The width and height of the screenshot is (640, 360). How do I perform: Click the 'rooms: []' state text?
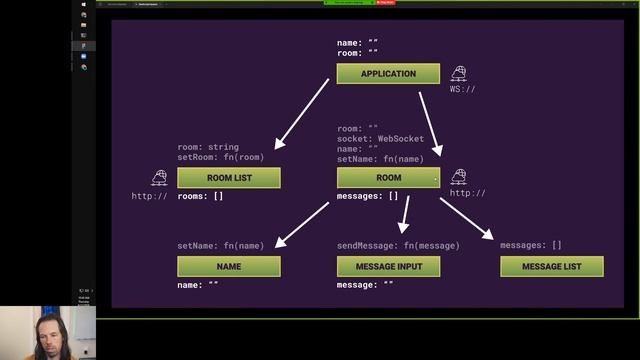pyautogui.click(x=200, y=196)
